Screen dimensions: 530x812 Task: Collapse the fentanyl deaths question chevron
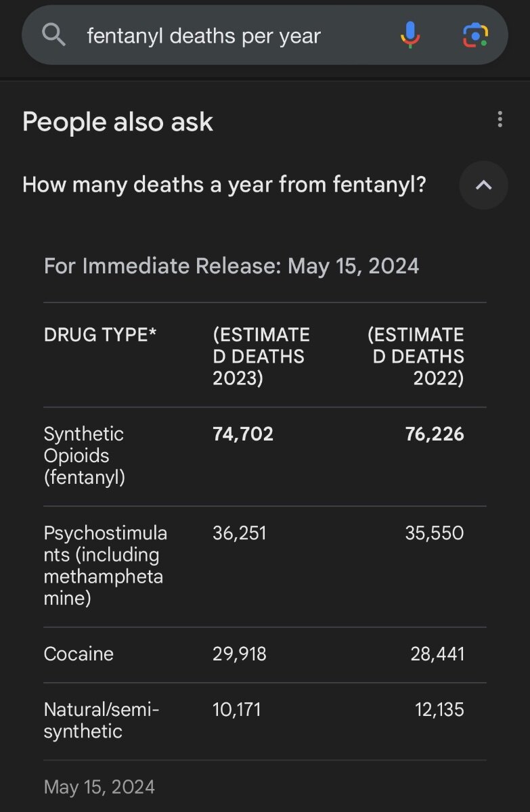tap(483, 185)
